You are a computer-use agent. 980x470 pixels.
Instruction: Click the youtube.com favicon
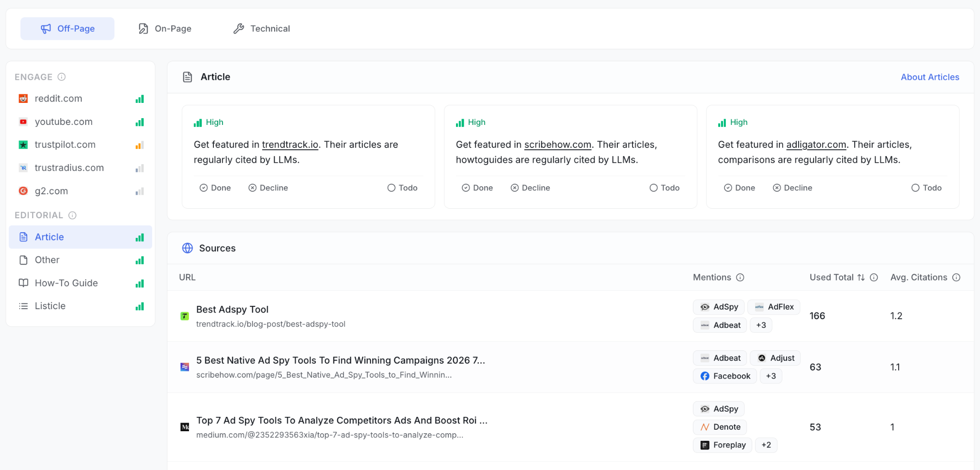tap(23, 122)
